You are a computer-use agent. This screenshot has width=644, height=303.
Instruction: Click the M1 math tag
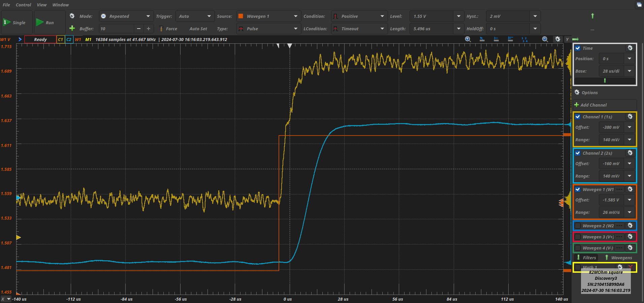click(88, 39)
